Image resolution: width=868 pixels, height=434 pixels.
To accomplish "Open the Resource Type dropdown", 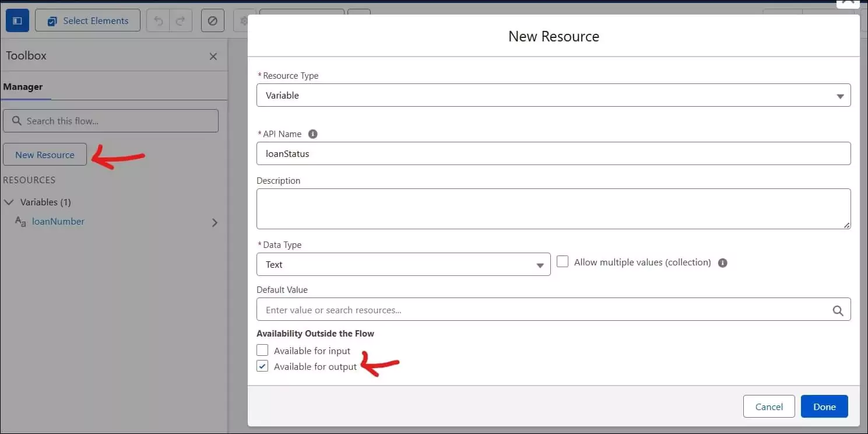I will coord(840,95).
